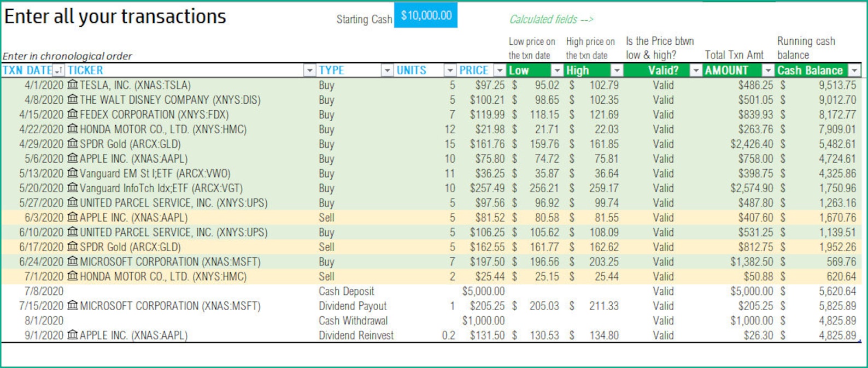This screenshot has width=868, height=368.
Task: Select the Starting Cash $10,000.00 cell
Action: click(426, 15)
